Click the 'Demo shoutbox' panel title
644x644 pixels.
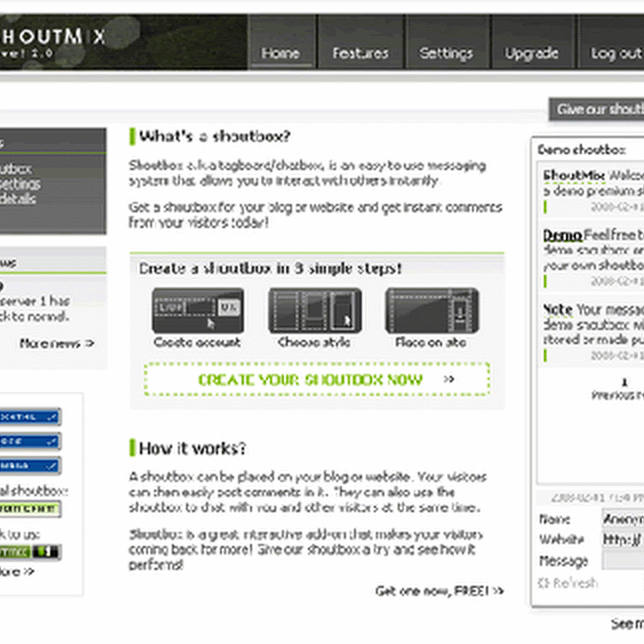(581, 150)
